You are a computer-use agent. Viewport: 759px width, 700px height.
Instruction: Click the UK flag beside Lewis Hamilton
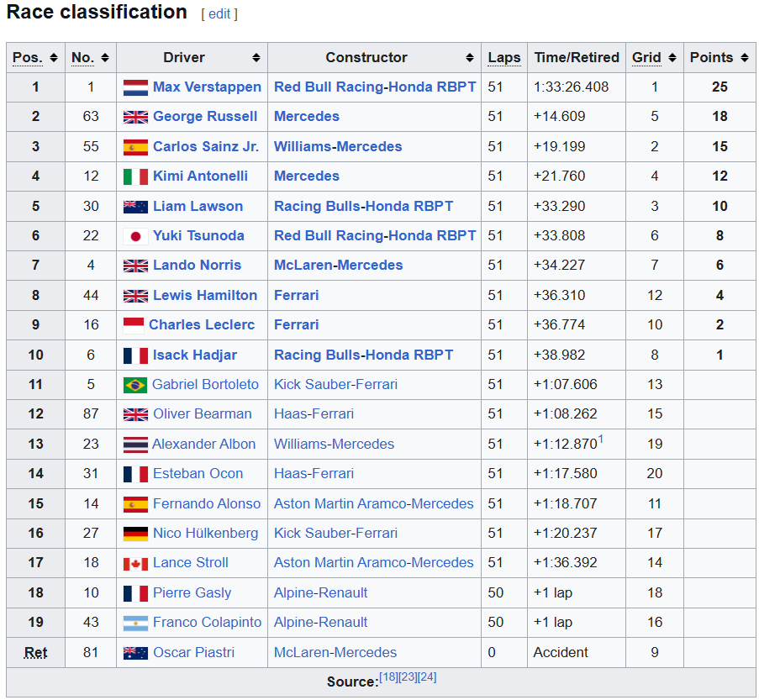[135, 296]
